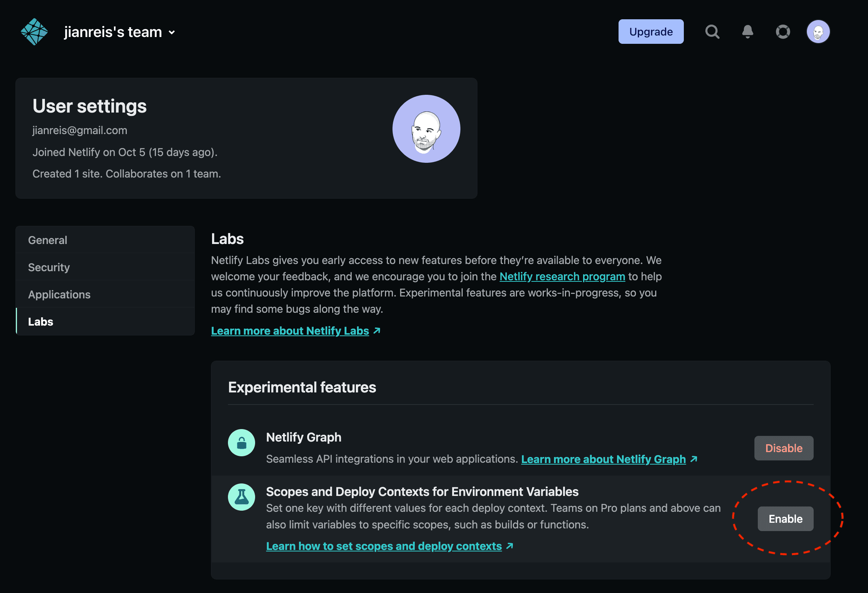Click the Netlify logo icon
868x593 pixels.
(34, 32)
